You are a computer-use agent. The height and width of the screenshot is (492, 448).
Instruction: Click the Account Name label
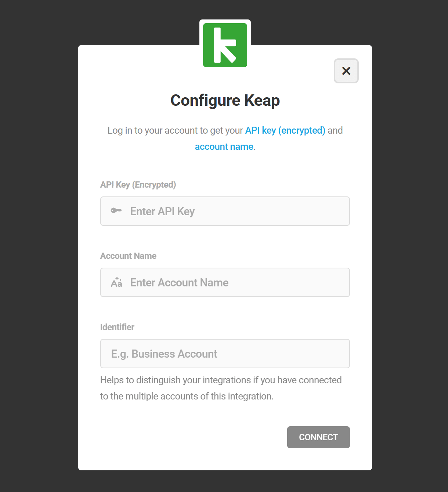tap(128, 256)
